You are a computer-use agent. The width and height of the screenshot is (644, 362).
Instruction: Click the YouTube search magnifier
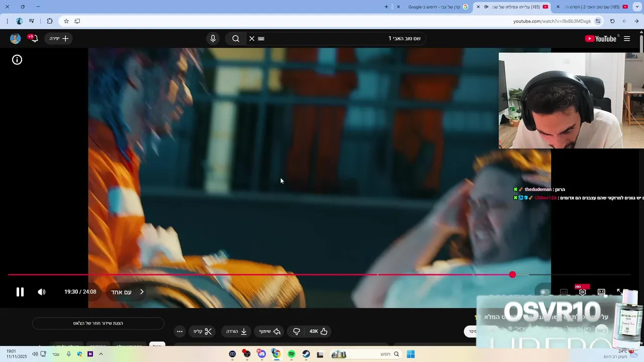[x=235, y=39]
